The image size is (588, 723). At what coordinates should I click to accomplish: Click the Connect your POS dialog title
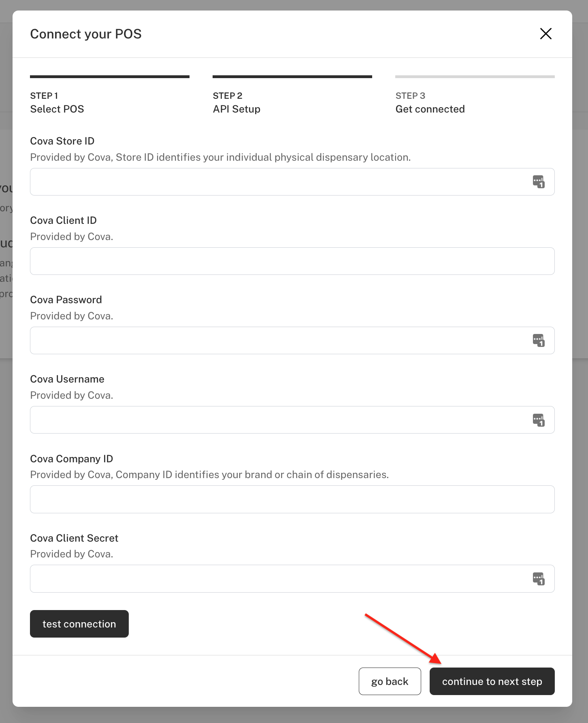[86, 34]
